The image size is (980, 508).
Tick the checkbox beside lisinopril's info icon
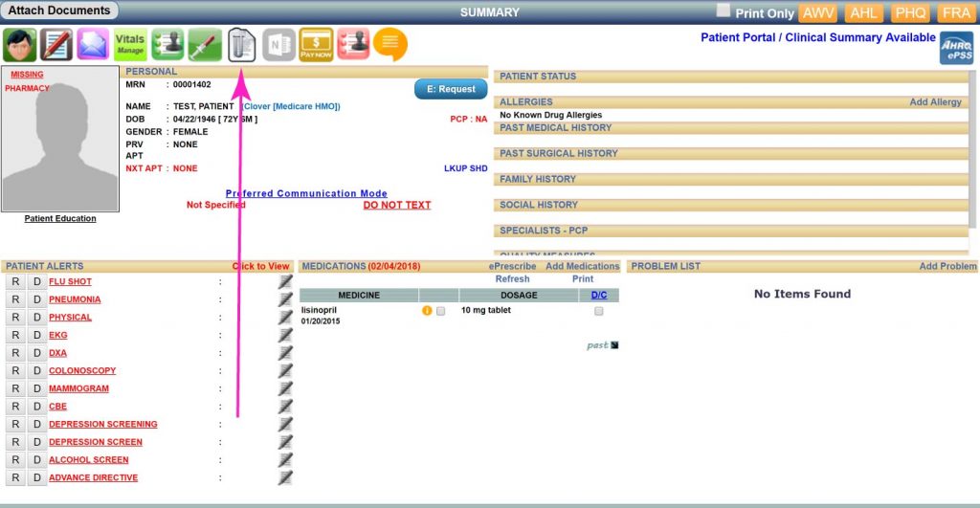440,311
